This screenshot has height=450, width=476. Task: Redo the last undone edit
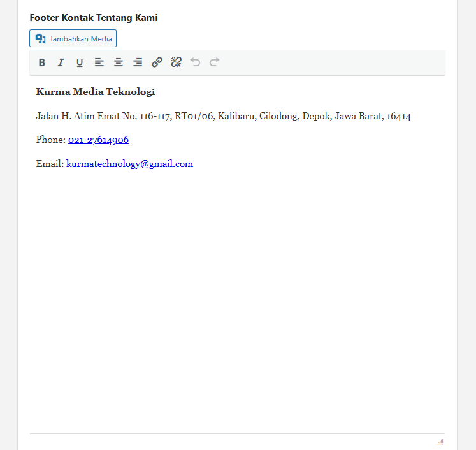[x=215, y=62]
